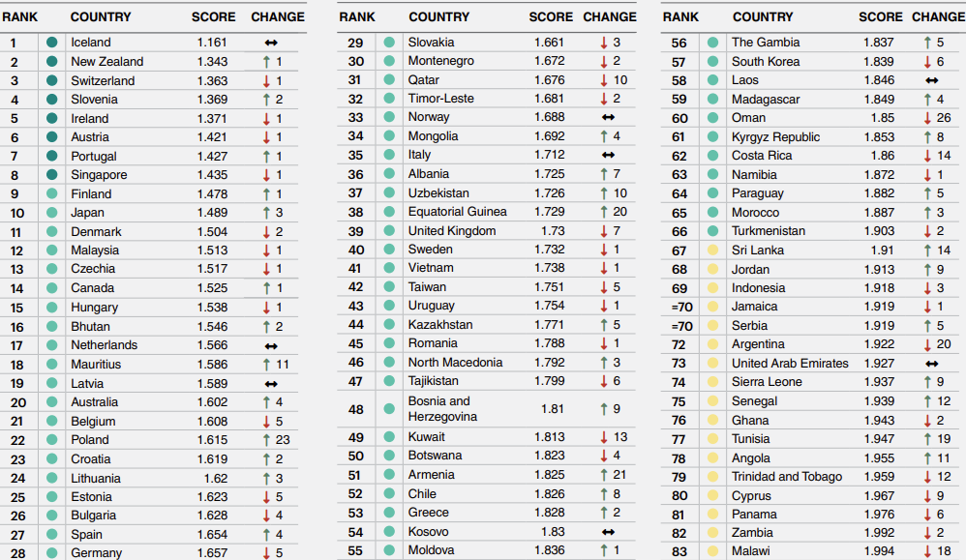The height and width of the screenshot is (560, 966).
Task: Click the green dot beside Bosnia and Herzegovina
Action: (389, 408)
